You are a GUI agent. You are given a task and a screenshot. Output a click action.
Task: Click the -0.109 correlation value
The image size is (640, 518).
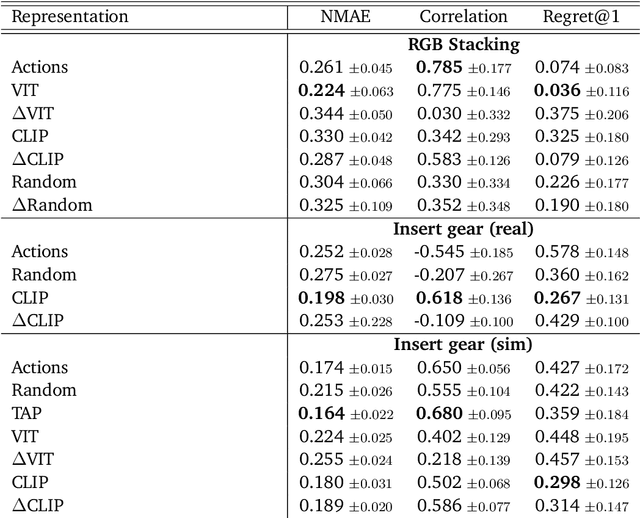point(436,320)
